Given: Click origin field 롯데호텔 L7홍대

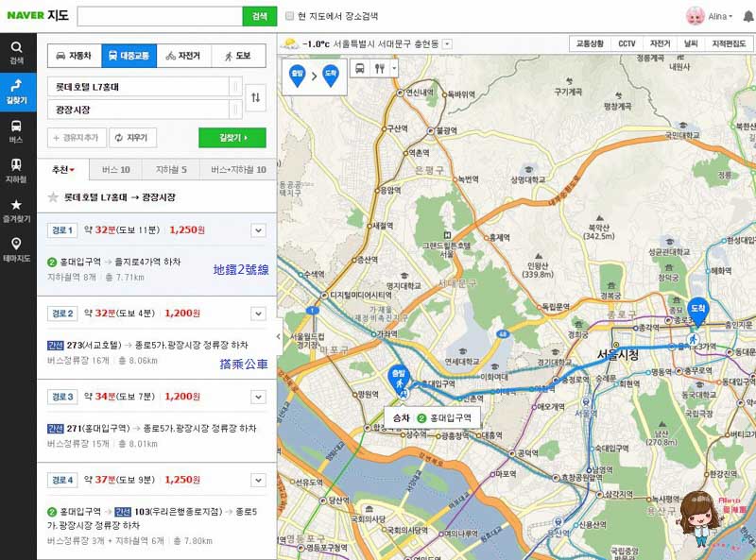Looking at the screenshot, I should coord(138,87).
